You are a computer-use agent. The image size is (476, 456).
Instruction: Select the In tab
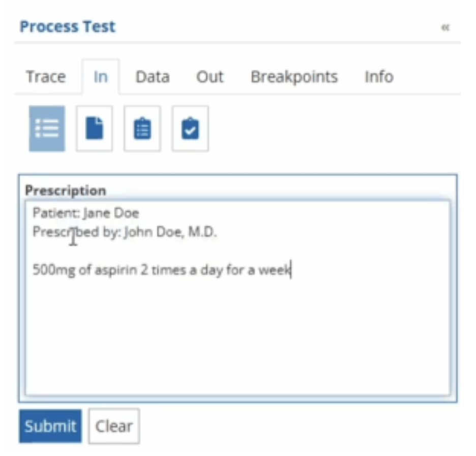(101, 77)
